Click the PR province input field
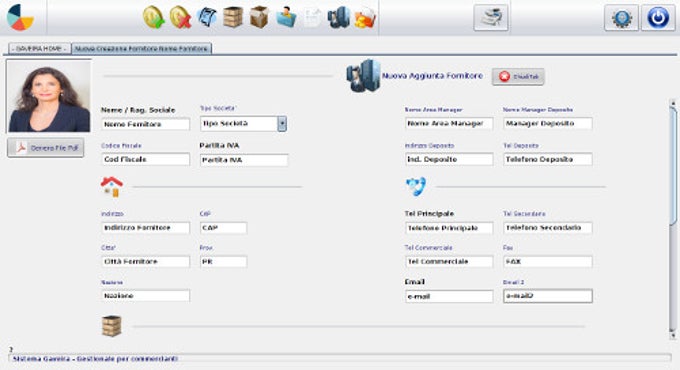Image resolution: width=680 pixels, height=370 pixels. pos(223,262)
